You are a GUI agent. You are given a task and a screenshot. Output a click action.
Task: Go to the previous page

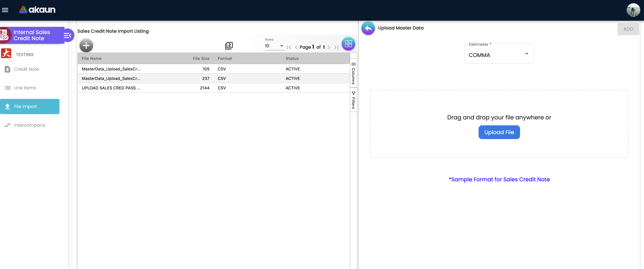pyautogui.click(x=296, y=47)
